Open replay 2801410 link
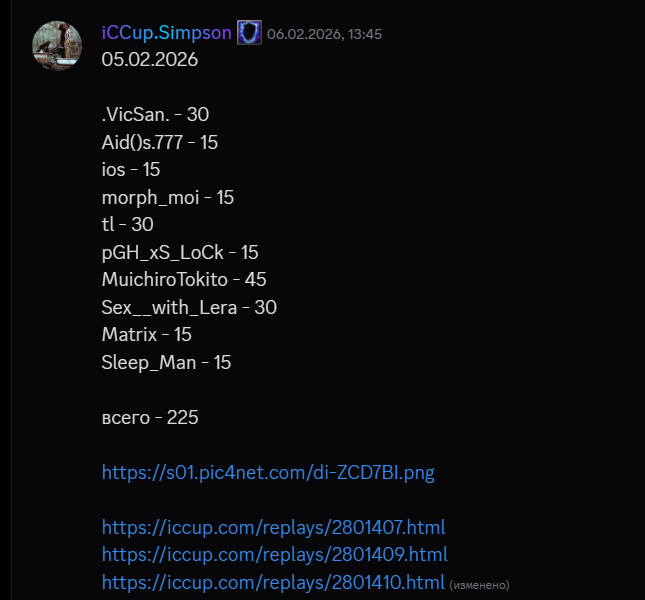Viewport: 645px width, 600px height. click(272, 582)
